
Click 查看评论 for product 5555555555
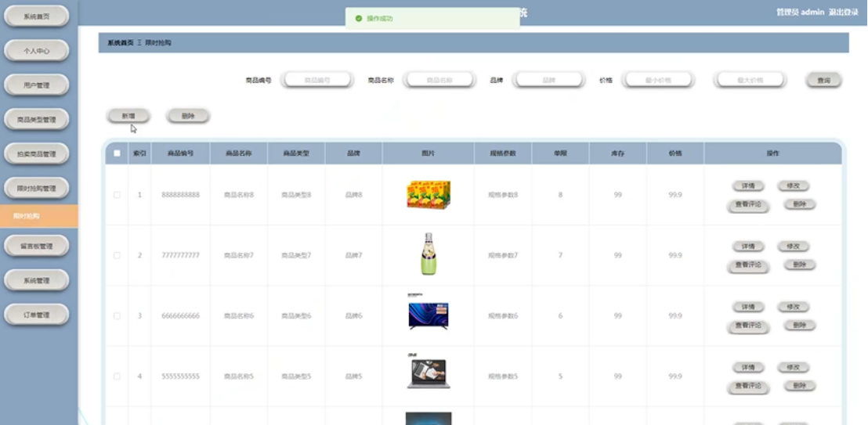click(x=748, y=387)
